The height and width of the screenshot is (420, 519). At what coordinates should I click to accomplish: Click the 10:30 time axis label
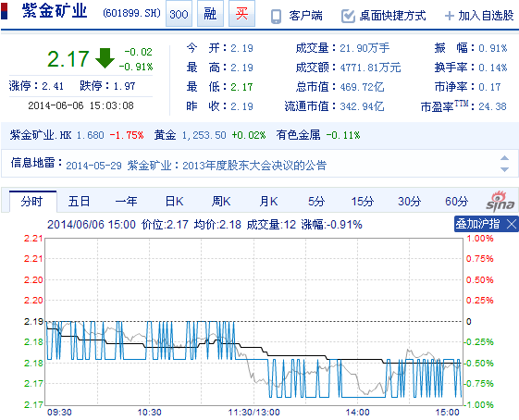pyautogui.click(x=149, y=413)
